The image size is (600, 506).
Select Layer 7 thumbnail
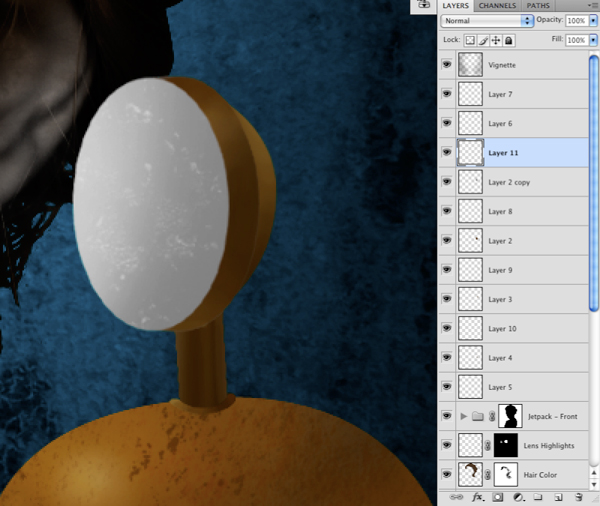[470, 94]
